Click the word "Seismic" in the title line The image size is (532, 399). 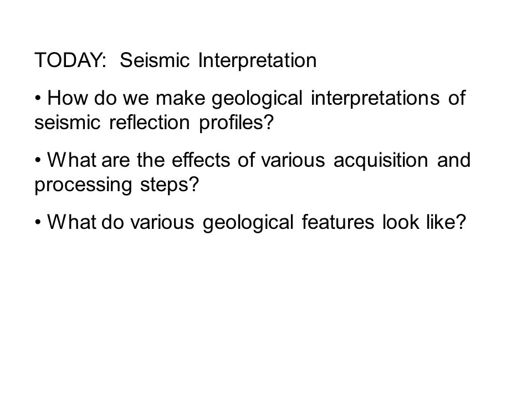pyautogui.click(x=155, y=60)
